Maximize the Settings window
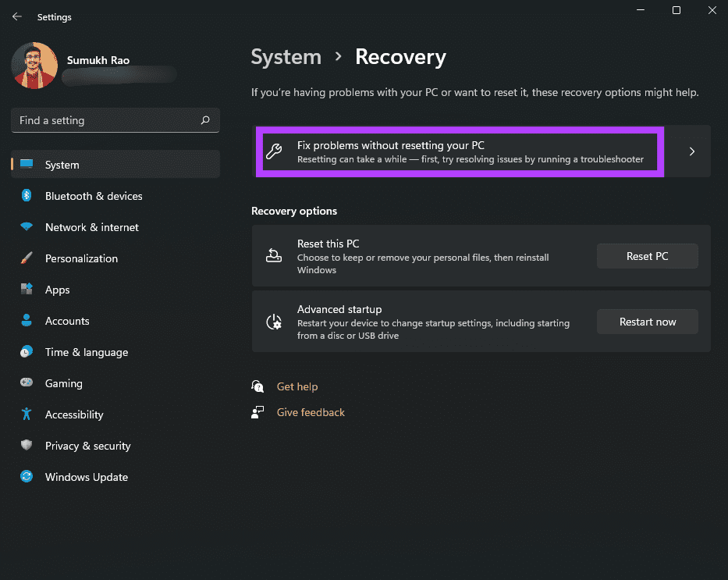The height and width of the screenshot is (580, 728). [x=677, y=10]
